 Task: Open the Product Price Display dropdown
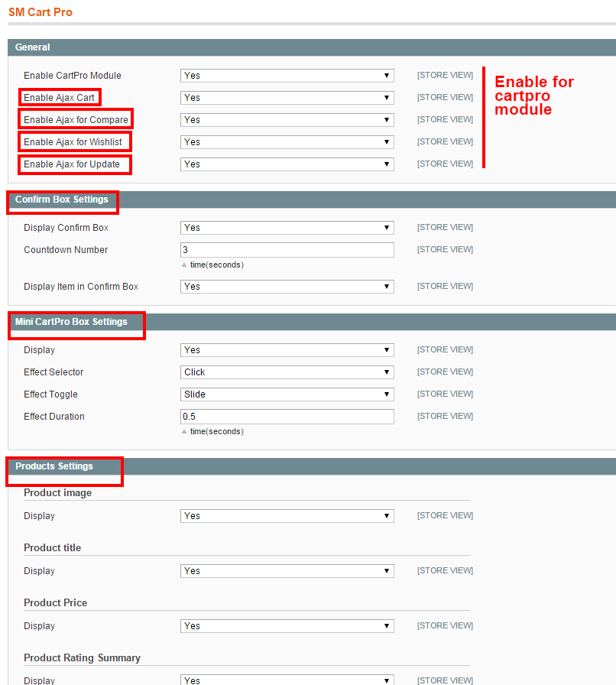(287, 626)
